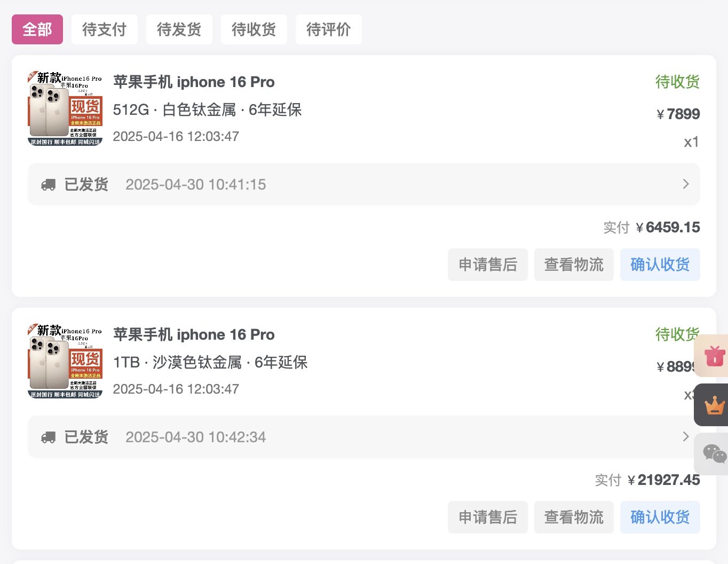
Task: Open the pink gift promotion floating icon
Action: [715, 356]
